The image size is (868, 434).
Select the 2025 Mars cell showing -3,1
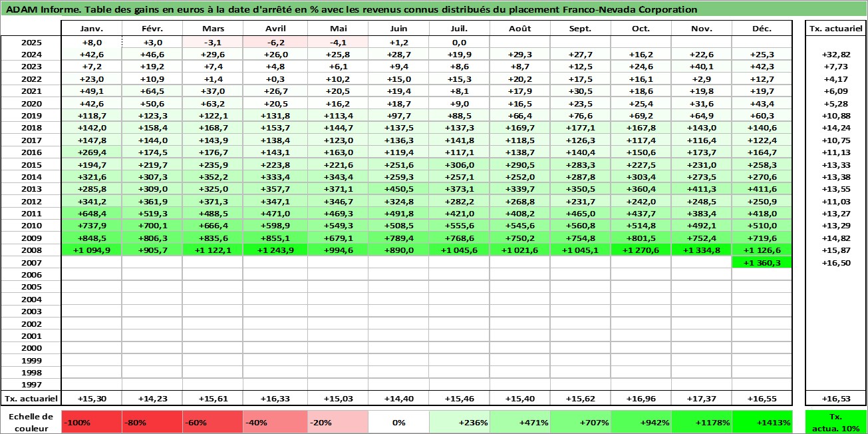click(x=212, y=42)
